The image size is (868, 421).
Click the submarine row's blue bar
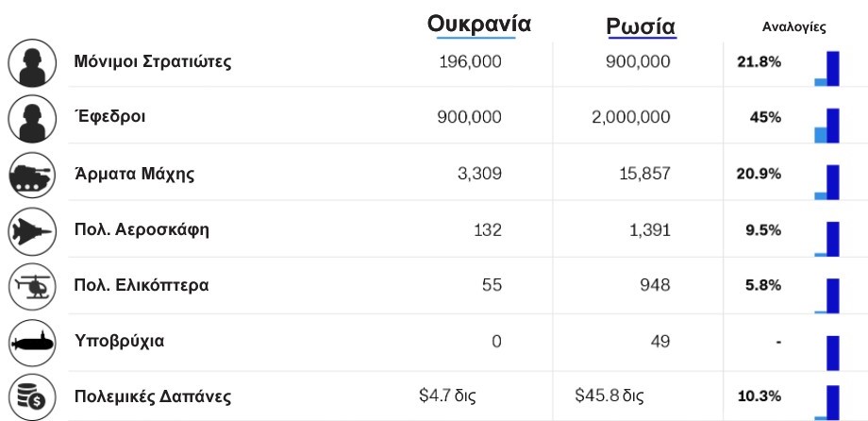tap(832, 353)
